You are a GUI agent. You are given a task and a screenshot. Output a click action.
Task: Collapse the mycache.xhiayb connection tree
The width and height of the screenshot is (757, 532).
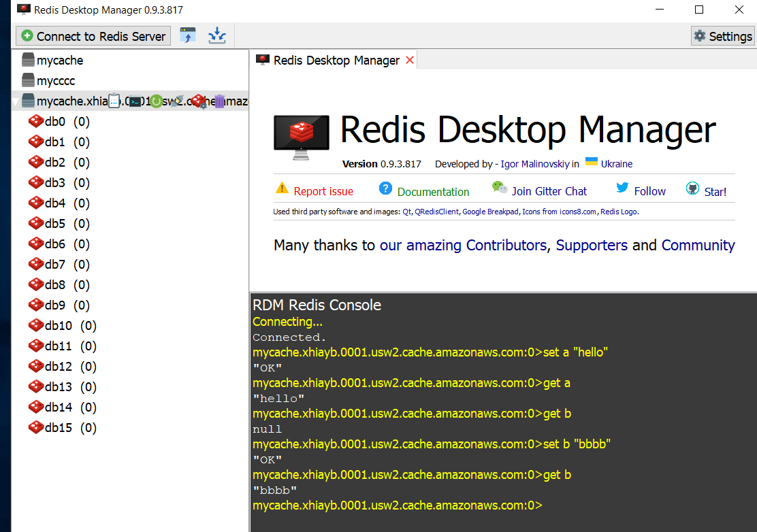(16, 101)
